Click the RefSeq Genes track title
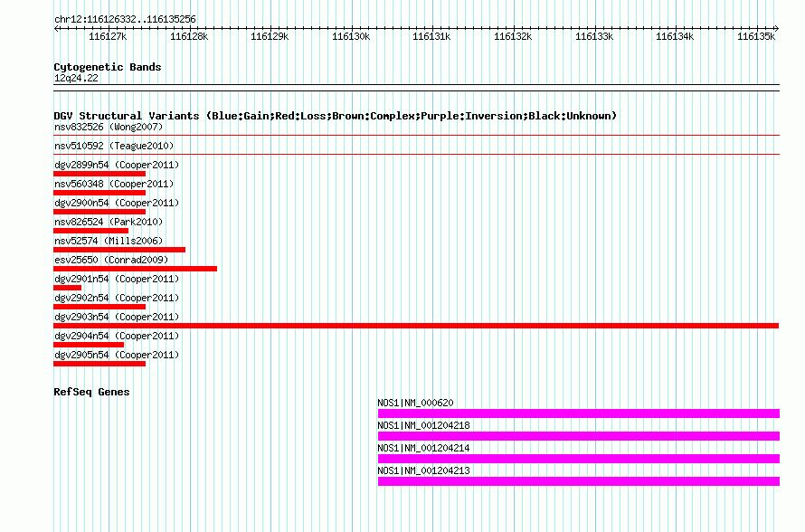Screen dimensions: 805x532 pyautogui.click(x=91, y=393)
